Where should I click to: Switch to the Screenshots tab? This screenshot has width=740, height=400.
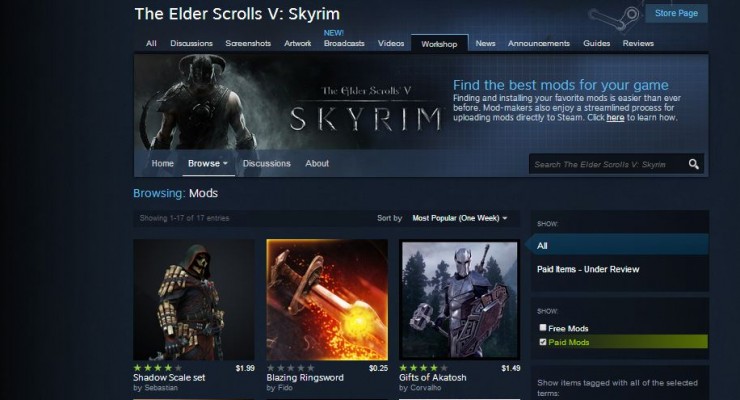coord(248,43)
